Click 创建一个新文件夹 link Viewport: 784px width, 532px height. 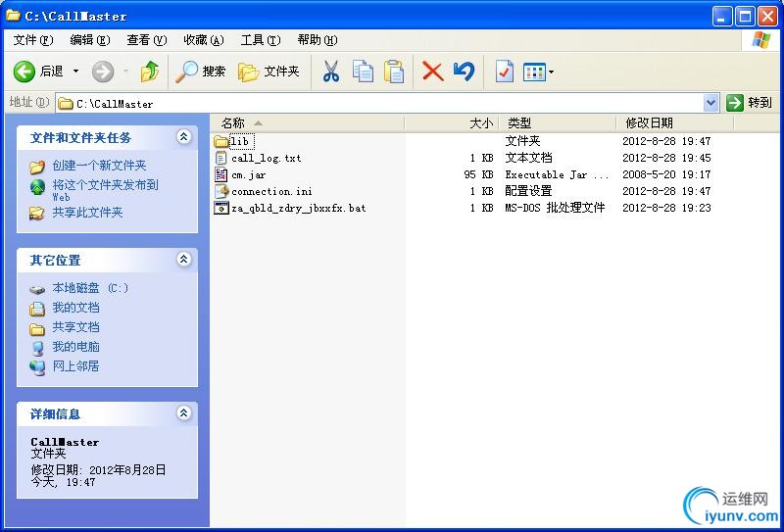[x=100, y=166]
